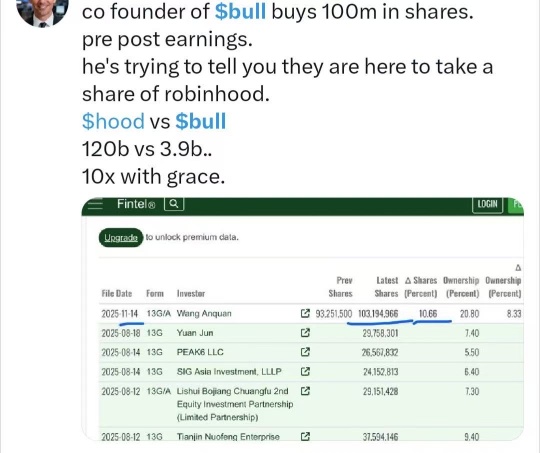The height and width of the screenshot is (453, 540).
Task: Open external link icon for Tianjin Nuofeng Enterprise
Action: coord(305,436)
